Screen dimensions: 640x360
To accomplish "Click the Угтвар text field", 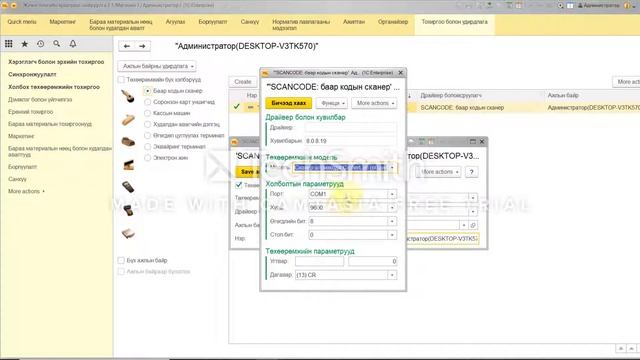I will click(319, 261).
